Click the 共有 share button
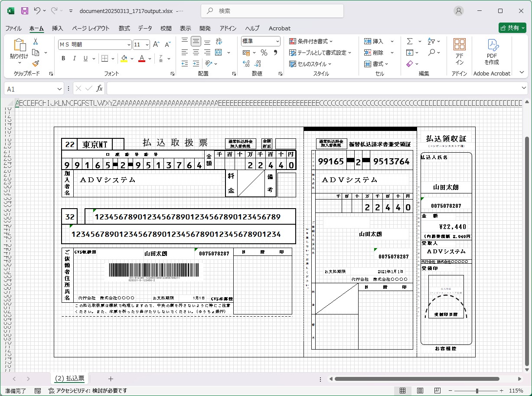 [512, 28]
